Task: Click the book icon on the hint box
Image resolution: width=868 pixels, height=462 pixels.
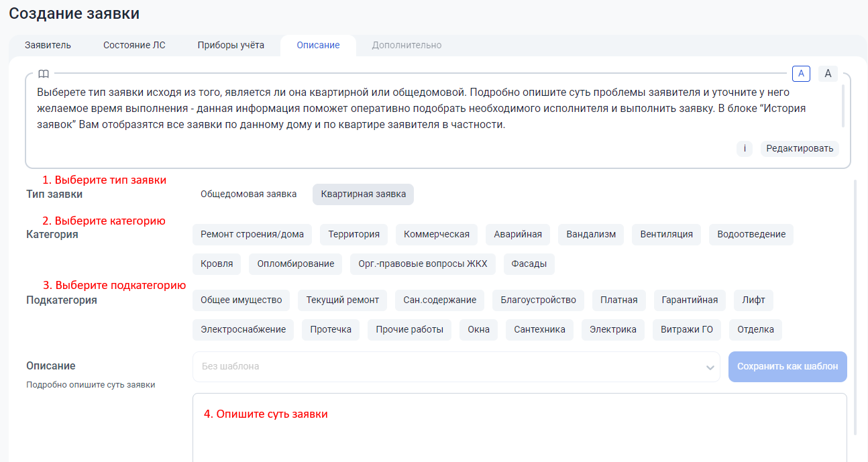Action: tap(43, 73)
